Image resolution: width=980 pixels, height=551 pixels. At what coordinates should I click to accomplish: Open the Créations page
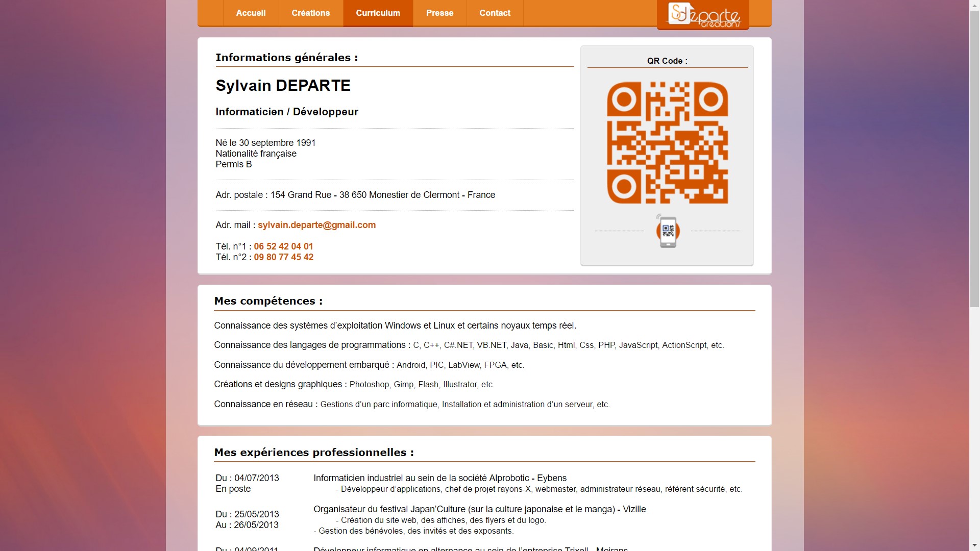point(310,13)
